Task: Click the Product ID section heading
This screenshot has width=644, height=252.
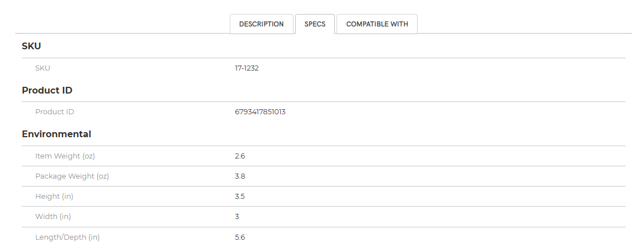Action: tap(47, 90)
